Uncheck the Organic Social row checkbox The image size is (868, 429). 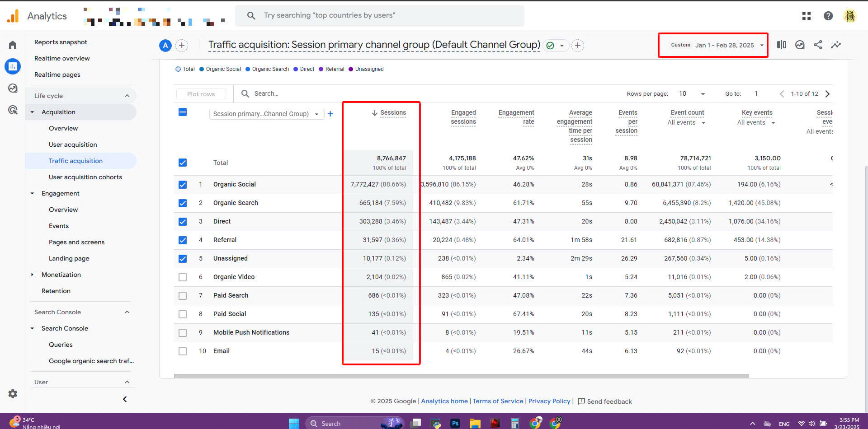tap(183, 185)
